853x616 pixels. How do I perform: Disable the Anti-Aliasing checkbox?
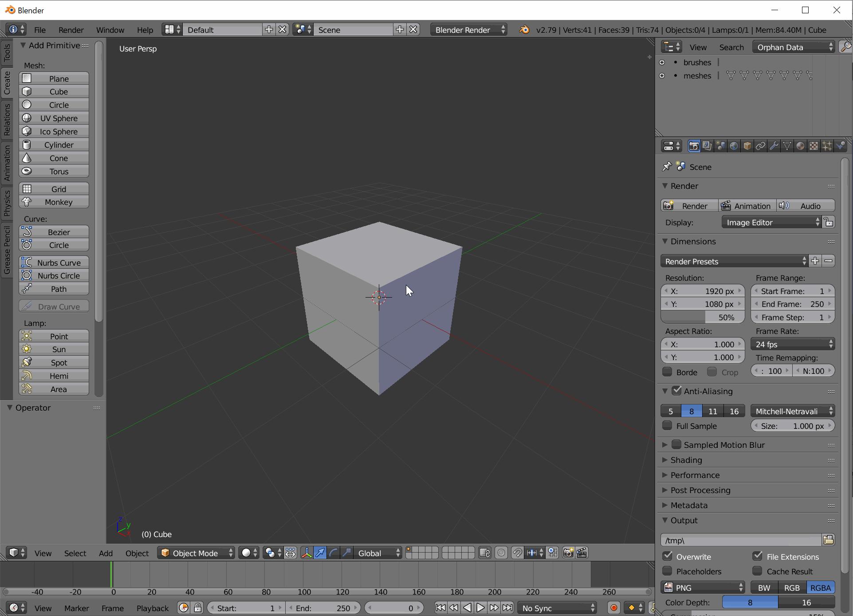[676, 391]
